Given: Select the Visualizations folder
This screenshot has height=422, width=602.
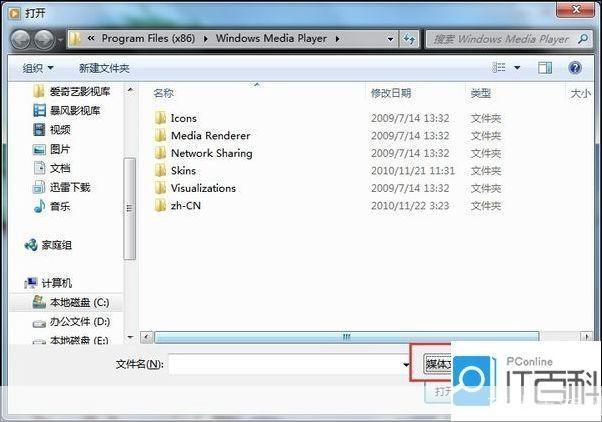Looking at the screenshot, I should point(203,188).
